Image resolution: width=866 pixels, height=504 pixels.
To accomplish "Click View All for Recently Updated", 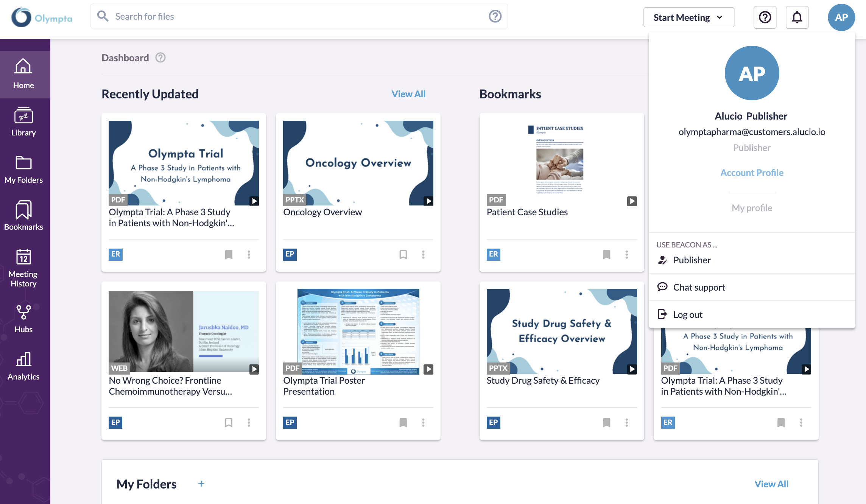I will [x=408, y=94].
